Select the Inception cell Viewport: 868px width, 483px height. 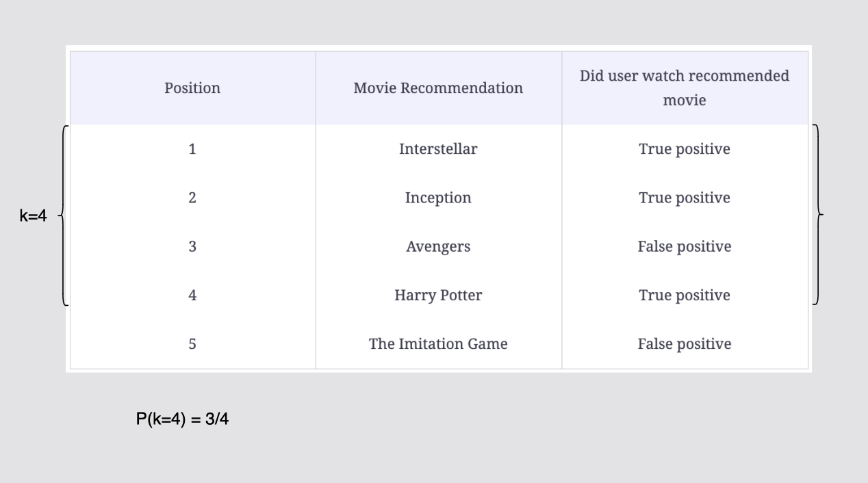pos(438,198)
